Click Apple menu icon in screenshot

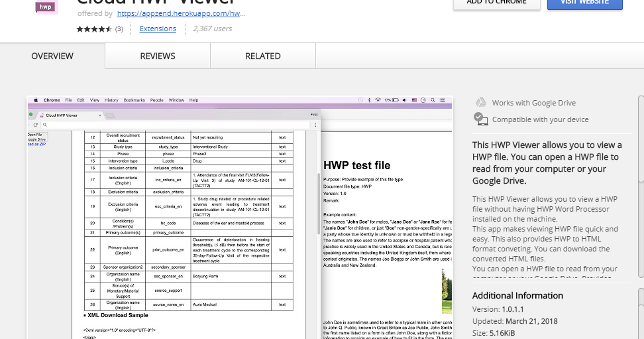[36, 100]
